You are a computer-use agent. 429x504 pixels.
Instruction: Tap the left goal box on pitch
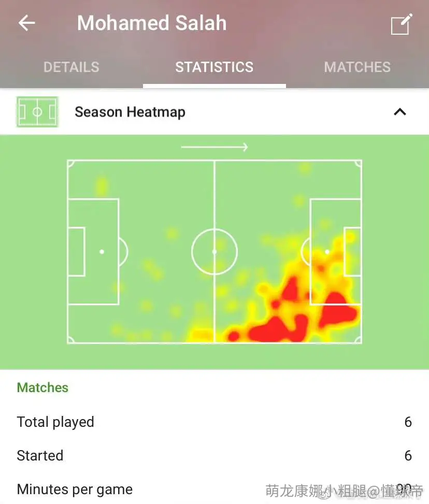click(77, 252)
